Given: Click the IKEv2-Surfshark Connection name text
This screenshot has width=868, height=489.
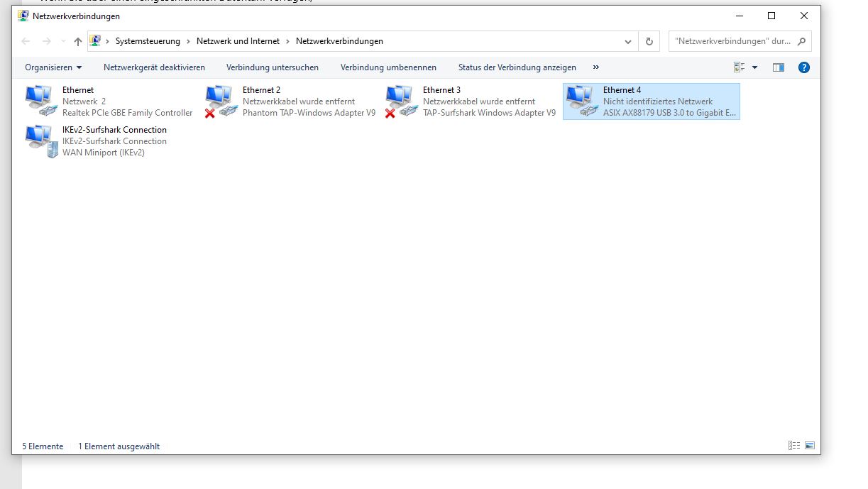Looking at the screenshot, I should [114, 130].
